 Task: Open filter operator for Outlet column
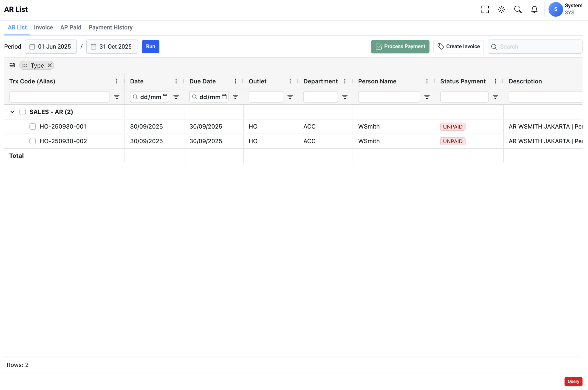click(290, 97)
